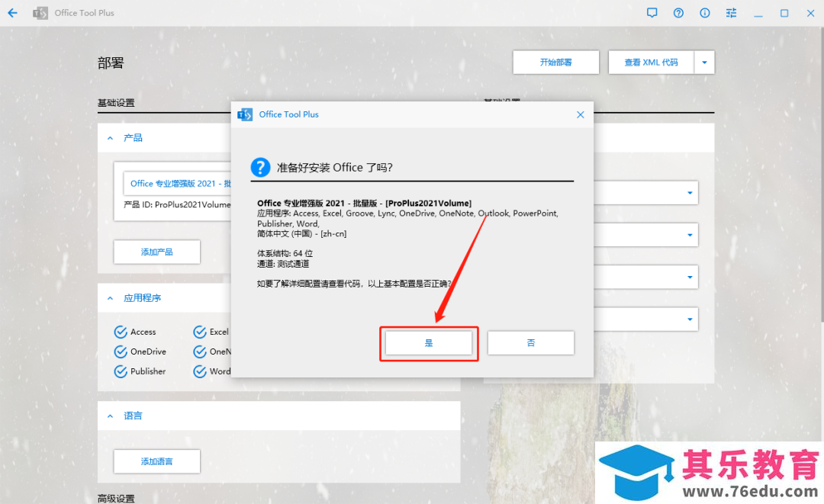Click the blue question mark dialog icon
The height and width of the screenshot is (504, 824).
(261, 168)
